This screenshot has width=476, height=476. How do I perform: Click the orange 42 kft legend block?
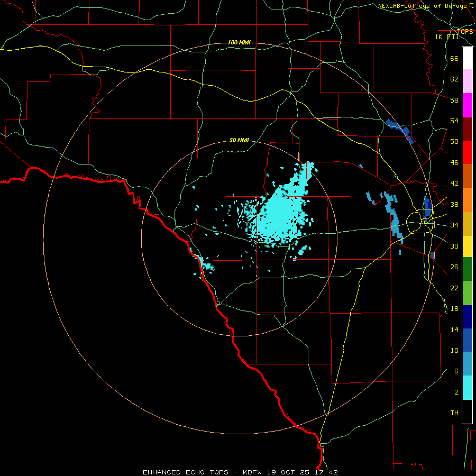tap(467, 200)
